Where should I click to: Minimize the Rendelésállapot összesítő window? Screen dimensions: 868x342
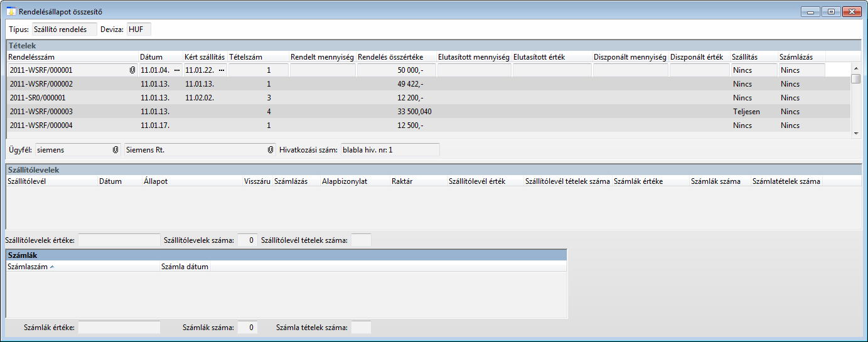[811, 11]
